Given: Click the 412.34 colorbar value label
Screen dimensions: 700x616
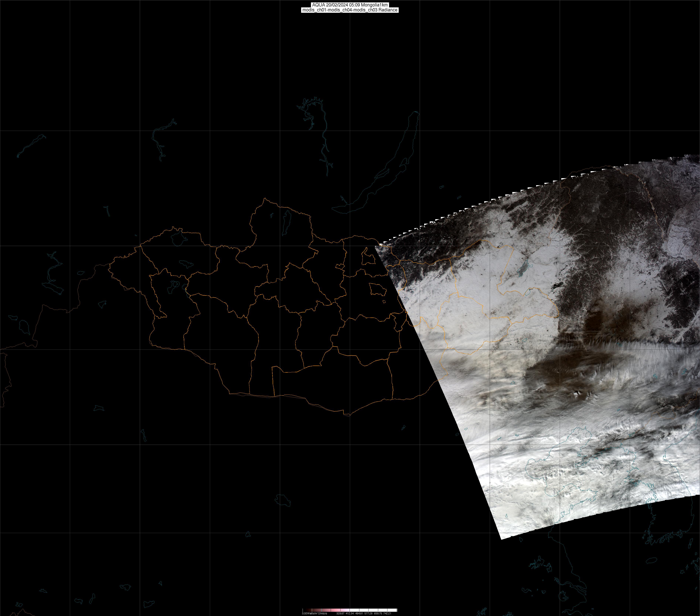Looking at the screenshot, I should click(x=350, y=614).
